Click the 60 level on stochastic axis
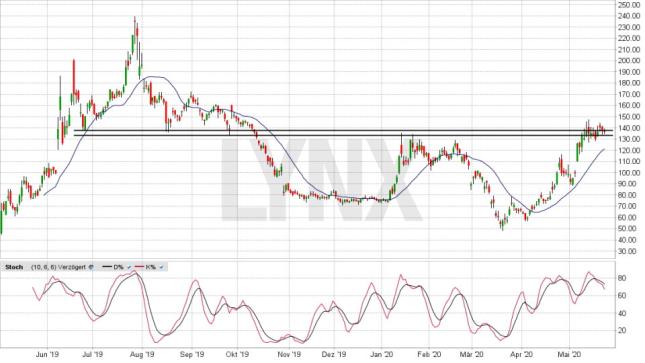Image resolution: width=645 pixels, height=363 pixels. pyautogui.click(x=622, y=296)
